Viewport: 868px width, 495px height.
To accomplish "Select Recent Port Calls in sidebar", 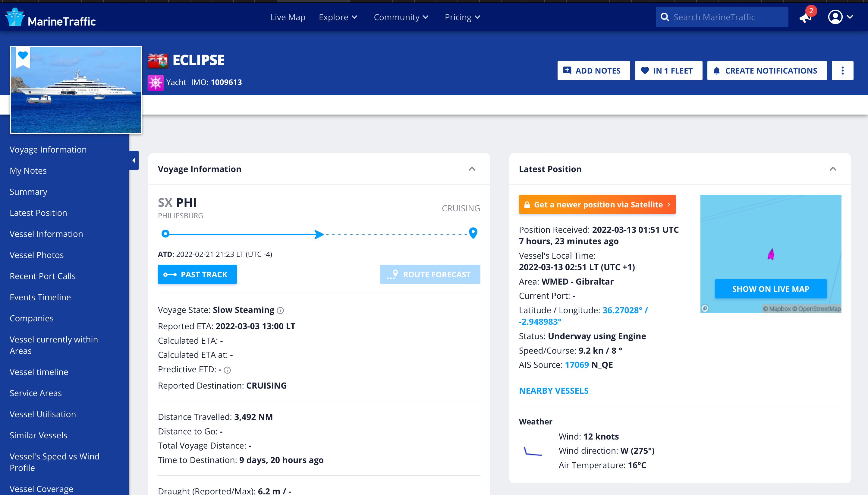I will click(x=42, y=276).
